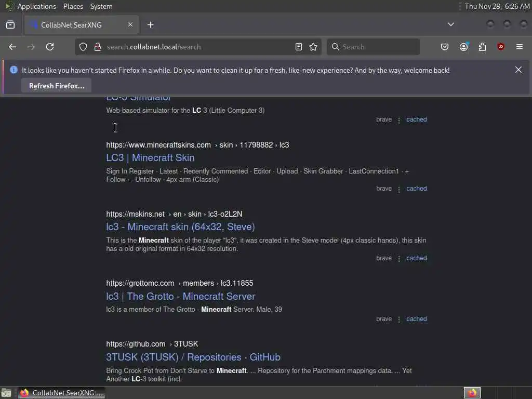The image size is (532, 399).
Task: Focus the Firefox Search box
Action: 373,47
